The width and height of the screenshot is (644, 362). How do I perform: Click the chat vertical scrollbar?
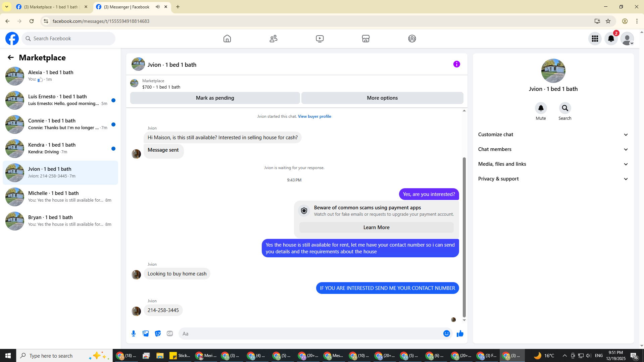(x=464, y=237)
